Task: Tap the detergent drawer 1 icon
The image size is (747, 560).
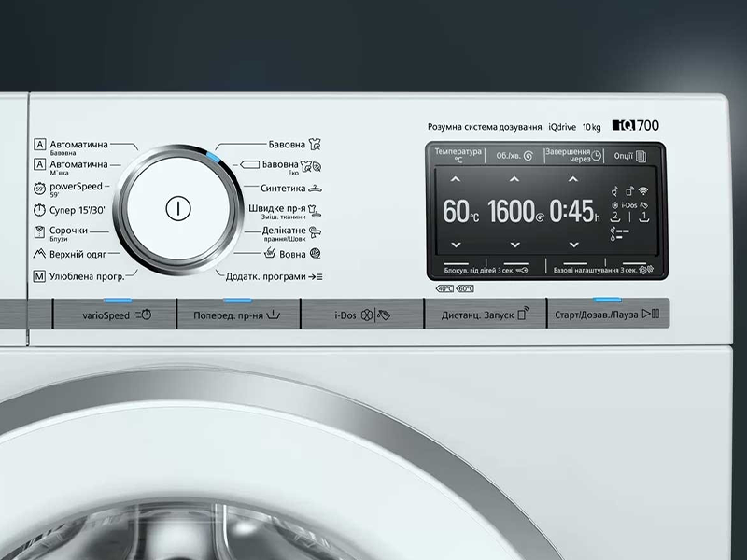Action: [643, 217]
